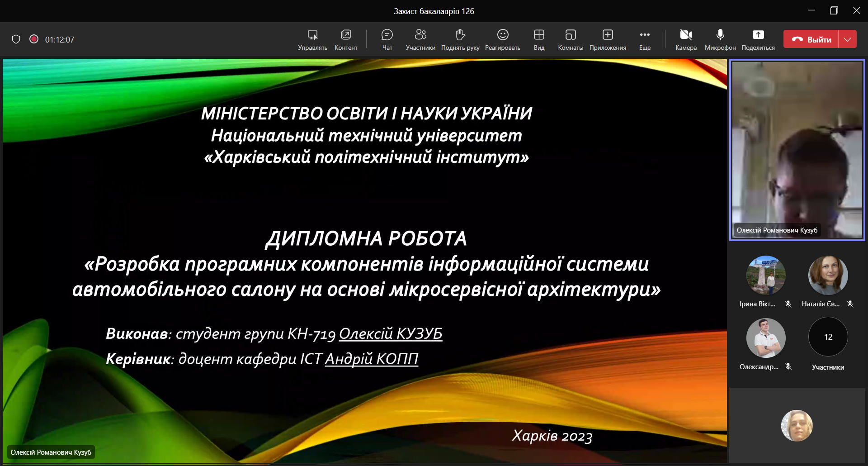868x466 pixels.
Task: Minimize the Teams meeting window
Action: 811,10
